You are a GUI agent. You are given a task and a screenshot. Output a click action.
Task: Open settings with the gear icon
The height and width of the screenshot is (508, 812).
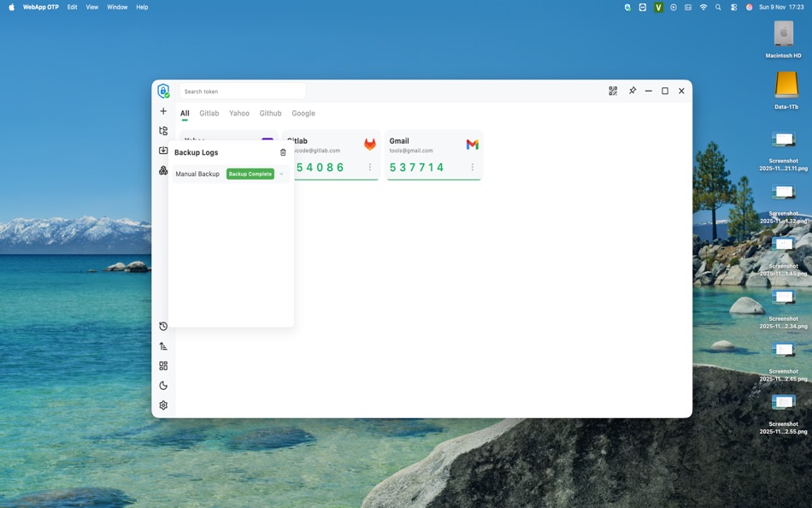(x=163, y=405)
